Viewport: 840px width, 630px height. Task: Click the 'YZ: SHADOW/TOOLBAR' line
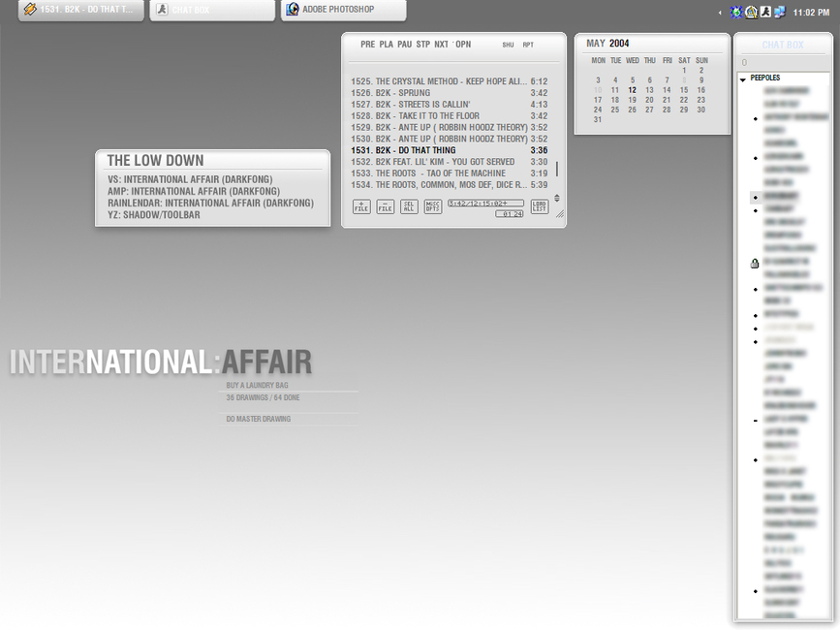pyautogui.click(x=154, y=215)
